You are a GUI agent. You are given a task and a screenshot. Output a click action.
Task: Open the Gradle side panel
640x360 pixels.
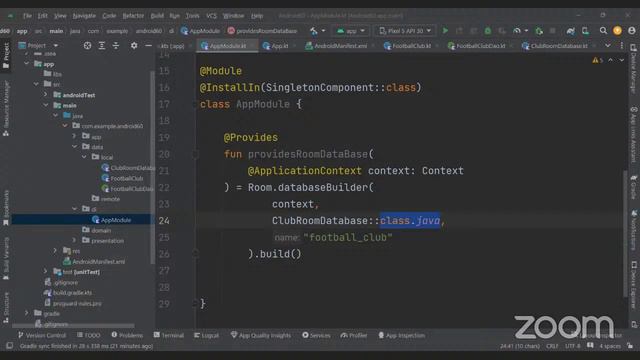633,187
